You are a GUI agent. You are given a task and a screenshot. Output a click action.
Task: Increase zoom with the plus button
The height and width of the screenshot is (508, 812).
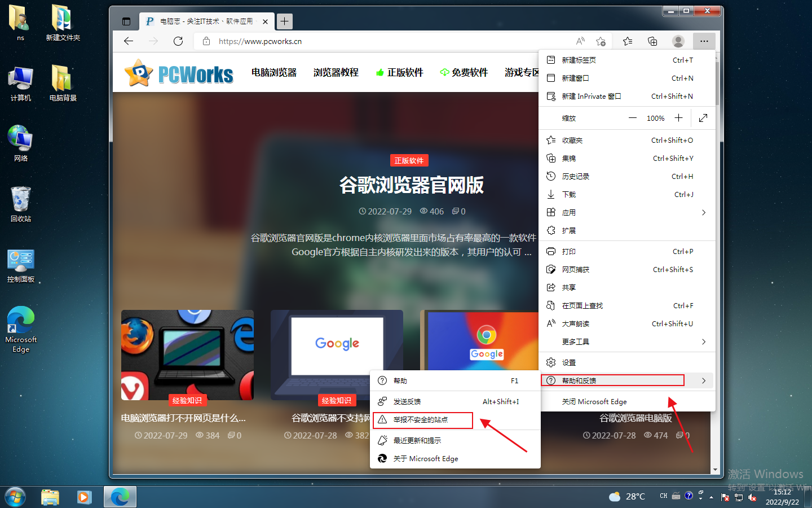tap(679, 118)
